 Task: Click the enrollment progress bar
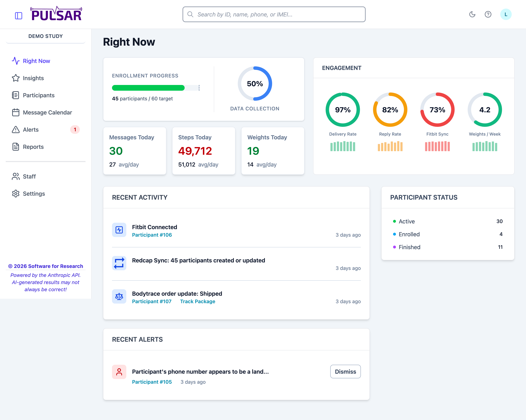[x=155, y=88]
